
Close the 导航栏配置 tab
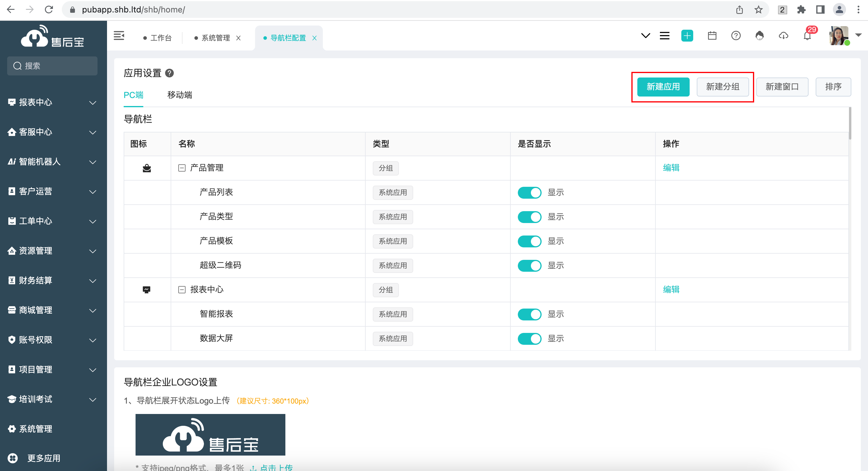click(315, 38)
